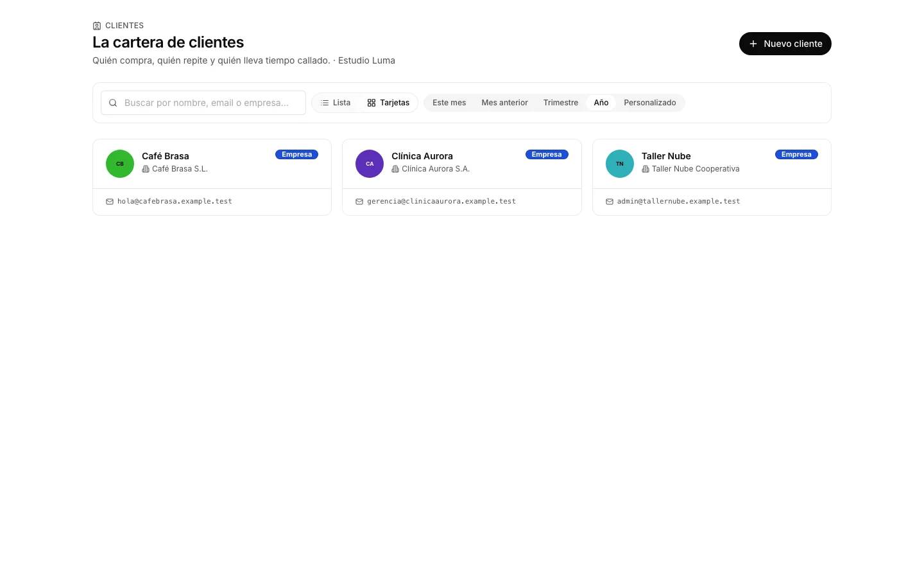Choose the Personalizado date range
Screen dimensions: 924x578
[x=650, y=103]
